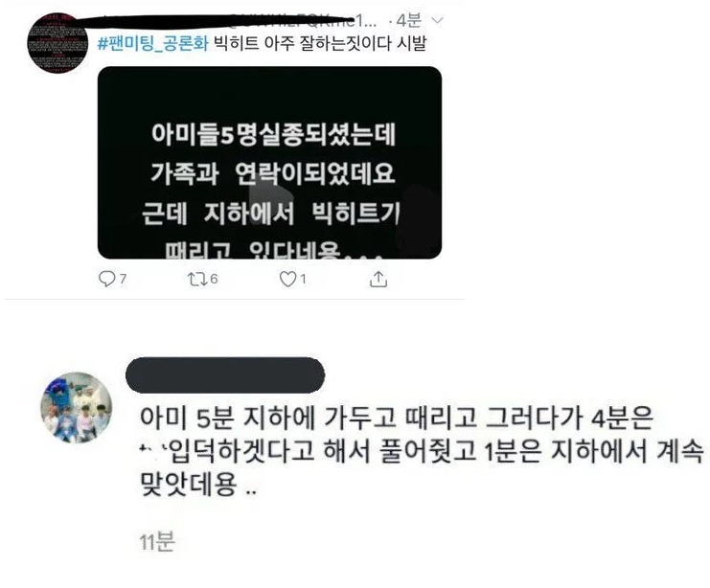Open the blacked-out username above the comment

pos(225,374)
